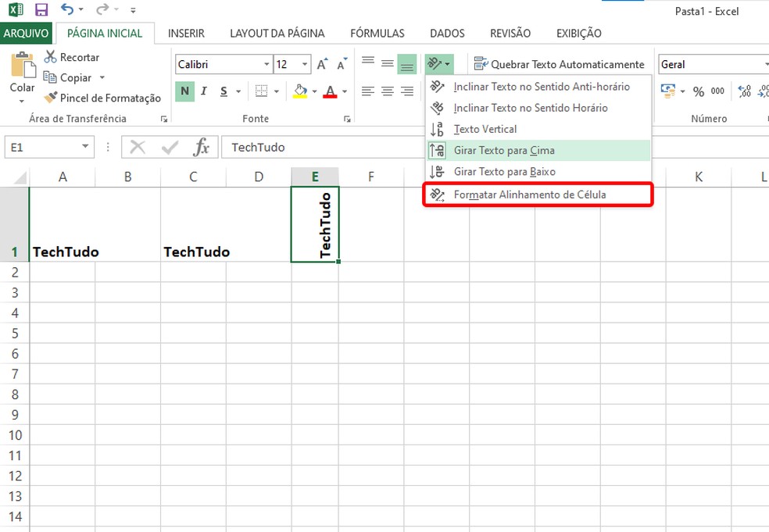769x532 pixels.
Task: Toggle Itálico formatting
Action: point(202,91)
